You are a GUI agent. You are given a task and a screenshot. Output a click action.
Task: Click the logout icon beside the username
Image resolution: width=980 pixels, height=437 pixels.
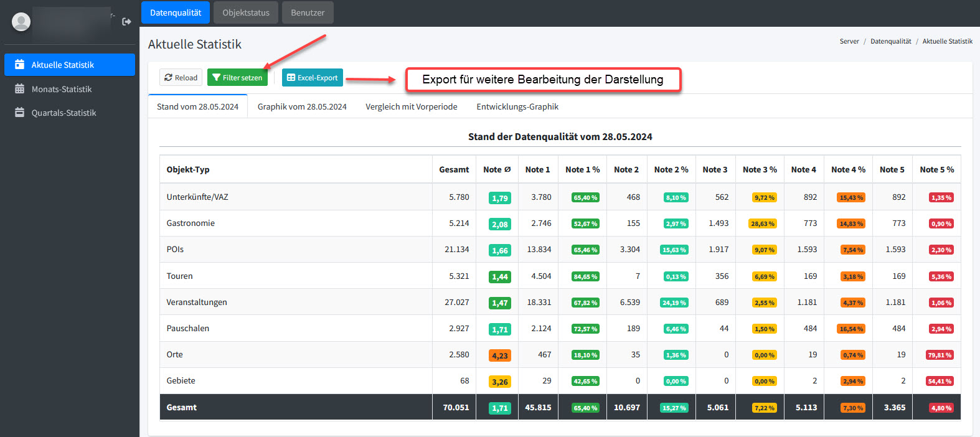tap(126, 22)
